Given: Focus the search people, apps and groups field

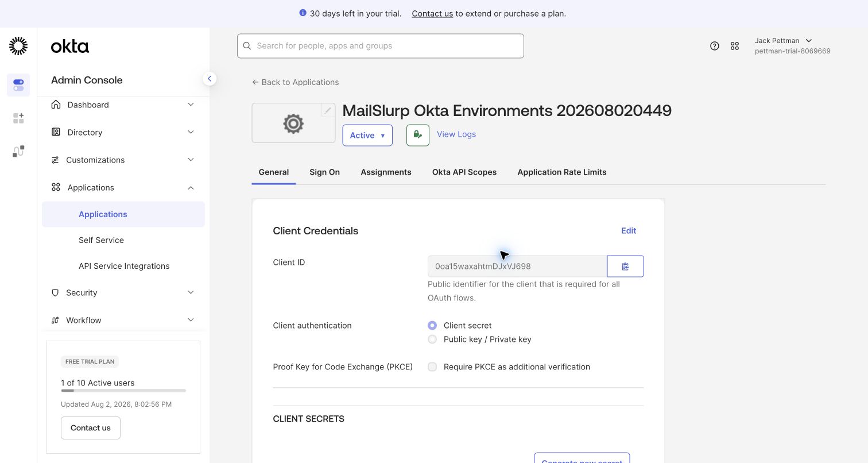Looking at the screenshot, I should 381,46.
